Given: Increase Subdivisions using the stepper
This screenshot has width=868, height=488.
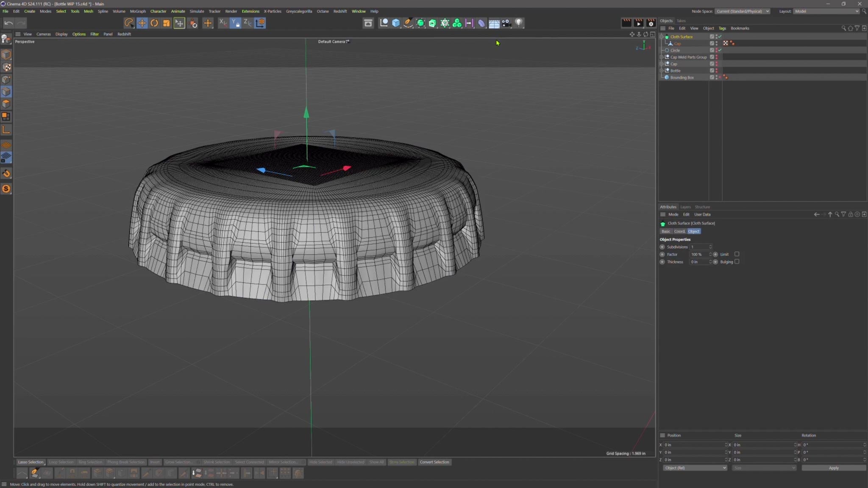Looking at the screenshot, I should coord(710,246).
